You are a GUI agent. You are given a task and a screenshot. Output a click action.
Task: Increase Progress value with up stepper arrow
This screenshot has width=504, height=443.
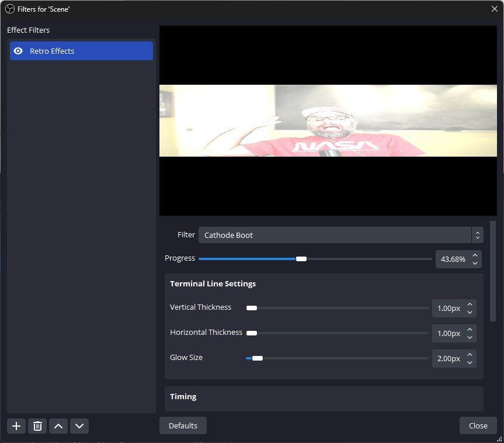click(x=475, y=255)
